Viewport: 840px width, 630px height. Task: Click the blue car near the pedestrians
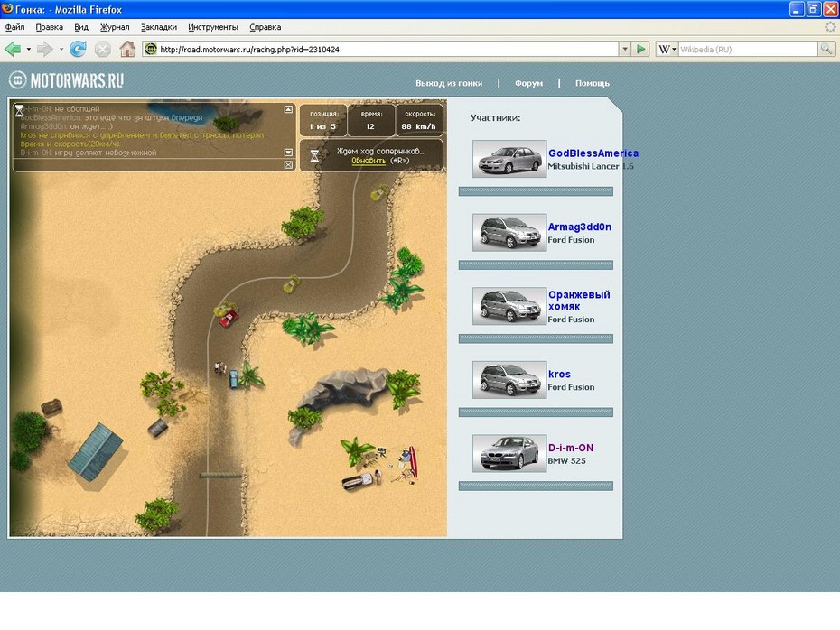coord(233,378)
